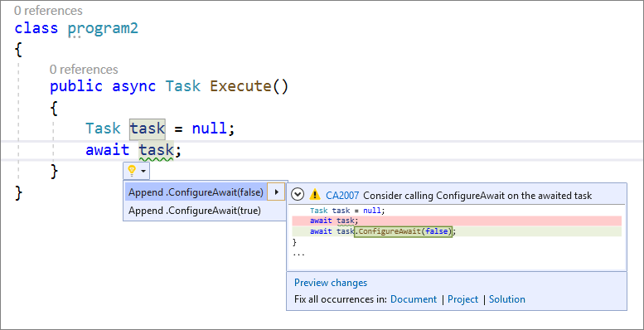The width and height of the screenshot is (644, 330).
Task: Click 'Consider calling ConfigureAwait' warning message
Action: 477,195
